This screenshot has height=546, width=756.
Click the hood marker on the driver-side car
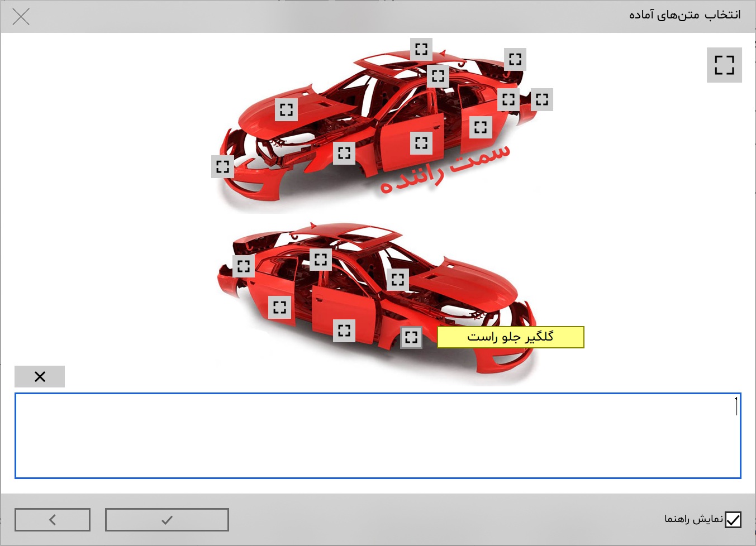(x=286, y=109)
